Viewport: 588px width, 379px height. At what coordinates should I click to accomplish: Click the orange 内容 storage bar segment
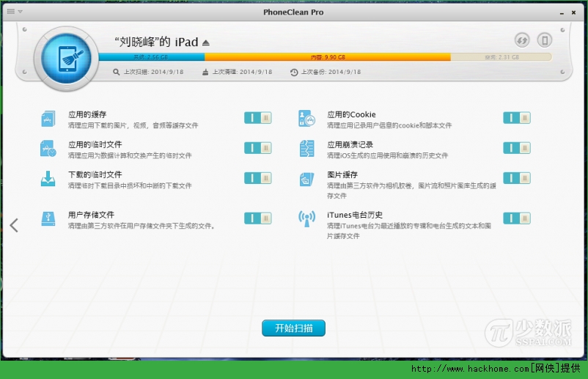click(327, 56)
